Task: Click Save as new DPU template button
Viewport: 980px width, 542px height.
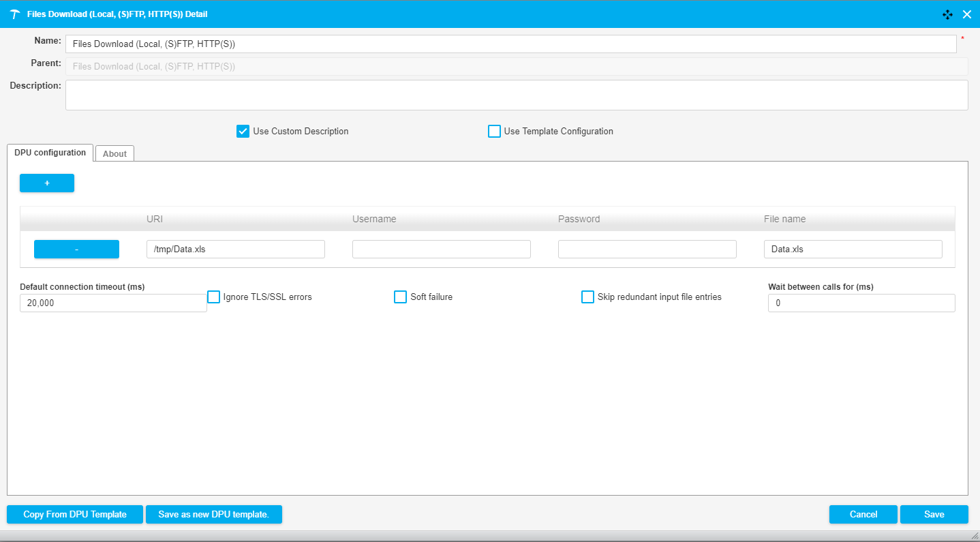Action: tap(213, 514)
